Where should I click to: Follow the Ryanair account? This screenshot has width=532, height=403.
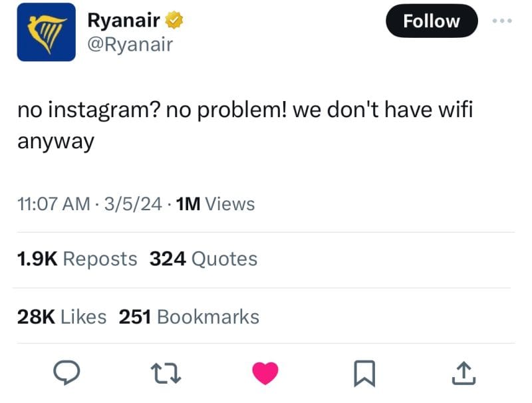tap(432, 21)
